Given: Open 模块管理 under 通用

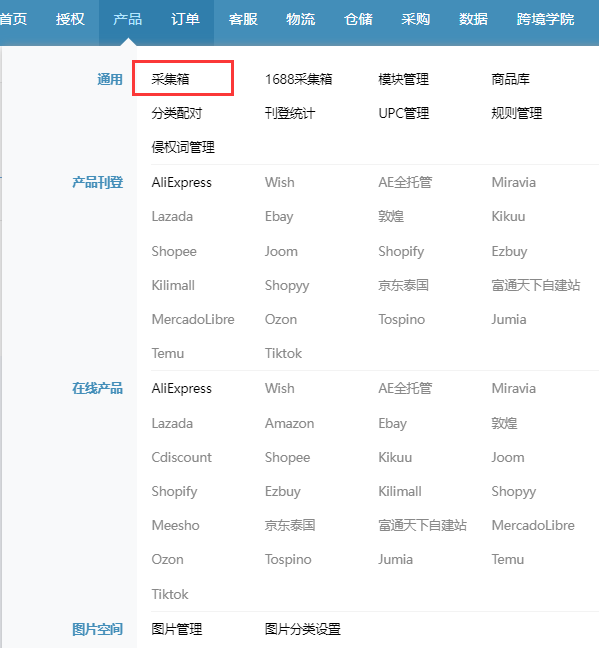Looking at the screenshot, I should point(403,79).
